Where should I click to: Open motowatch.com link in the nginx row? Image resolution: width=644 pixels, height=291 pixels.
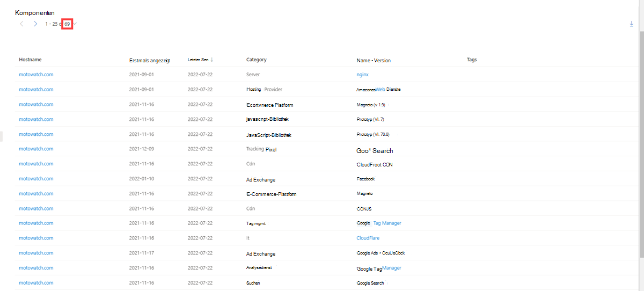point(36,75)
